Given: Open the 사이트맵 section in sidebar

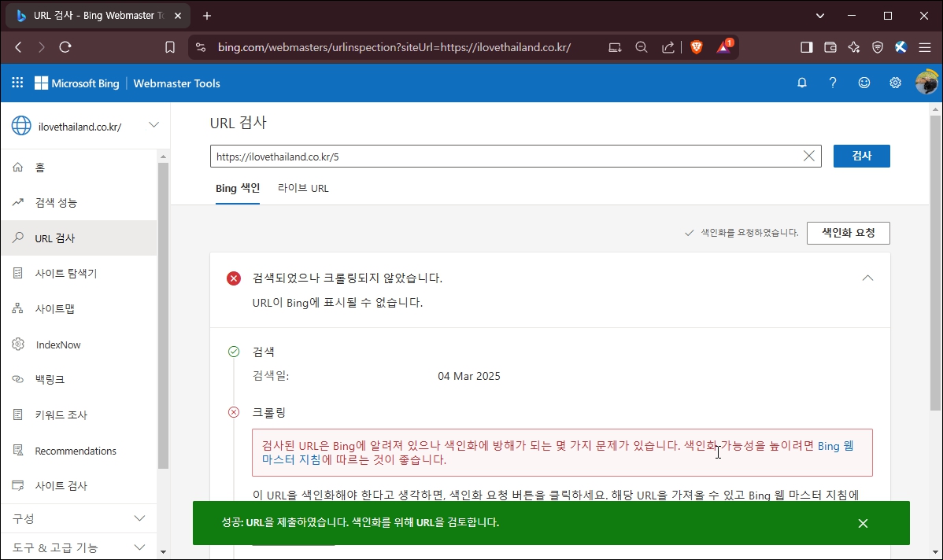Looking at the screenshot, I should click(x=59, y=308).
